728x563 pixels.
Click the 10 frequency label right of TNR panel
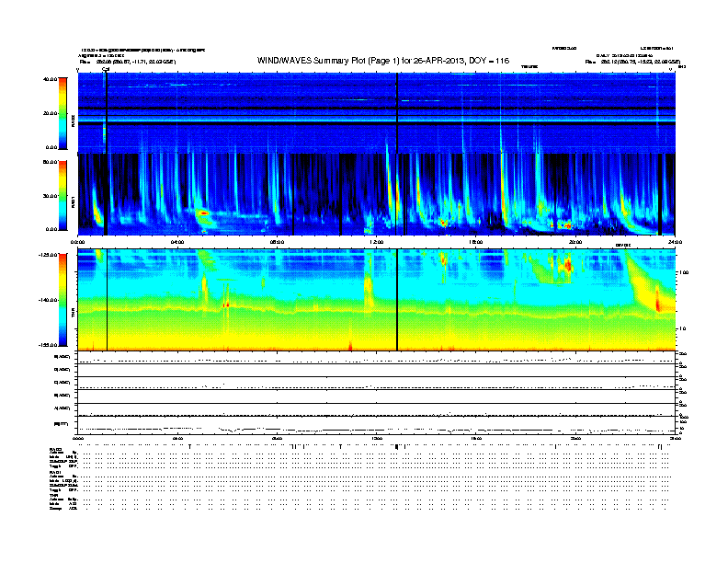(x=682, y=329)
